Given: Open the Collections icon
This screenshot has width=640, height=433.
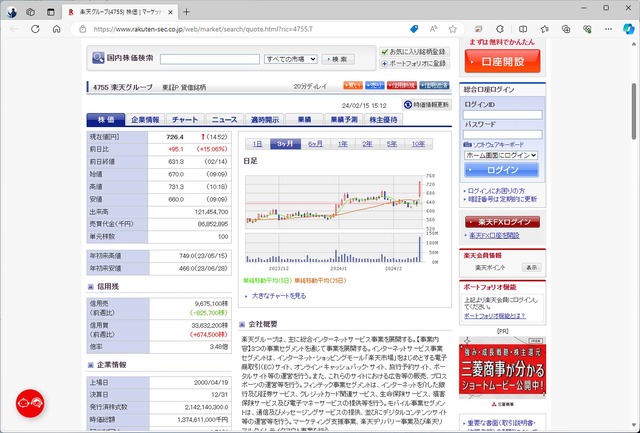Looking at the screenshot, I should (566, 29).
